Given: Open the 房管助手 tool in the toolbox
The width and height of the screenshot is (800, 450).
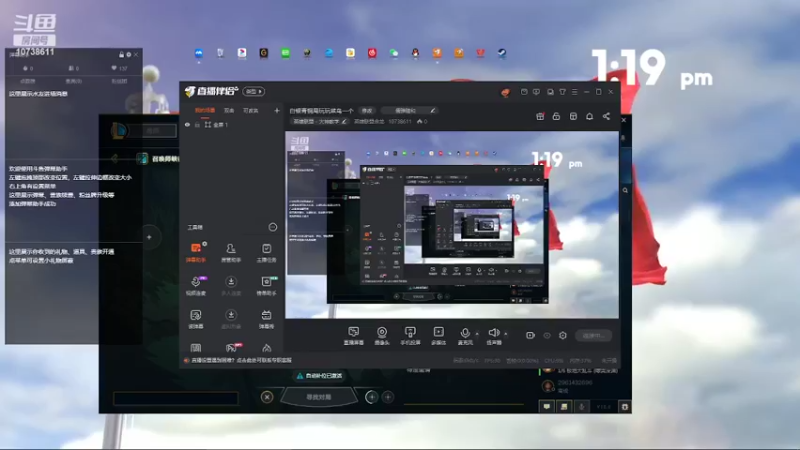Looking at the screenshot, I should [x=231, y=253].
